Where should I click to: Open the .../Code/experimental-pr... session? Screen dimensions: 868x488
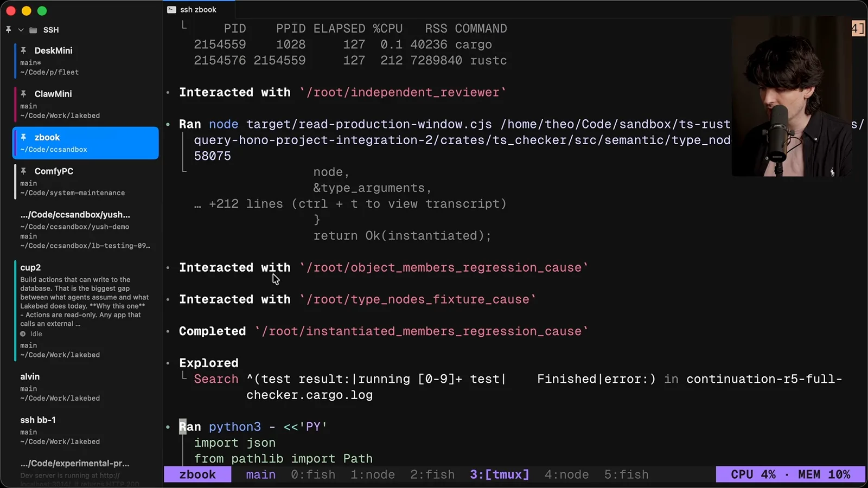[86, 472]
